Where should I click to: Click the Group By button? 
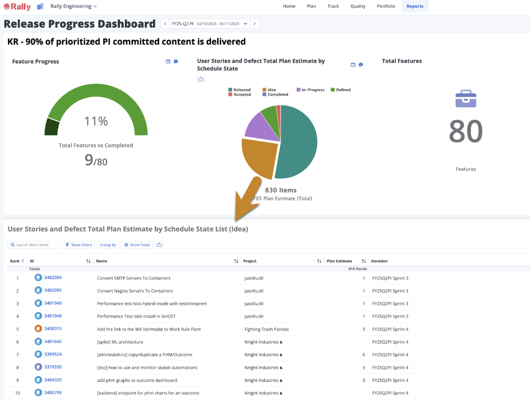tap(108, 245)
